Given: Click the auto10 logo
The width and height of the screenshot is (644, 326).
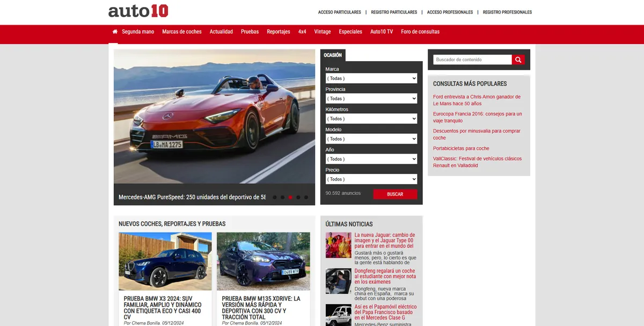Looking at the screenshot, I should (138, 10).
